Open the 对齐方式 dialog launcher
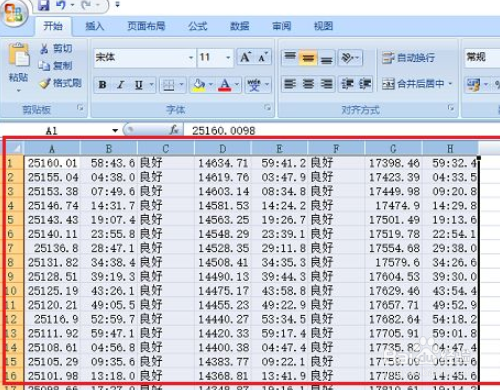Image resolution: width=500 pixels, height=390 pixels. [451, 107]
